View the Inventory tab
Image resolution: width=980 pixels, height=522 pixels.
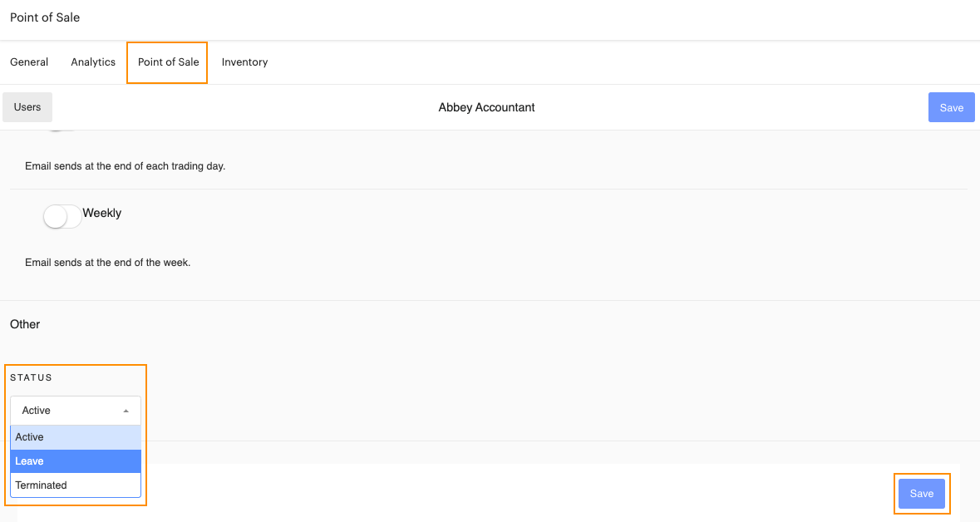point(244,62)
